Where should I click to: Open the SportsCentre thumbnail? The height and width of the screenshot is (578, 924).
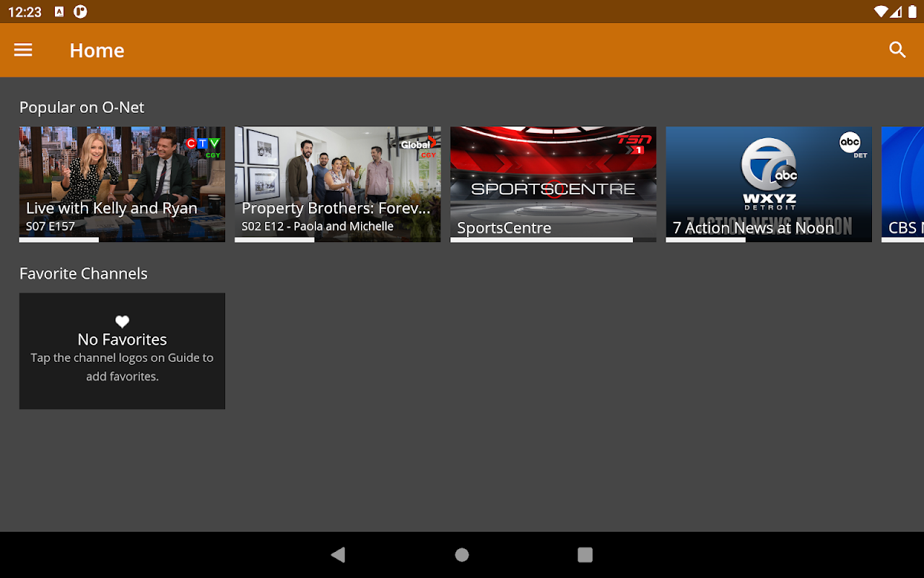click(553, 184)
